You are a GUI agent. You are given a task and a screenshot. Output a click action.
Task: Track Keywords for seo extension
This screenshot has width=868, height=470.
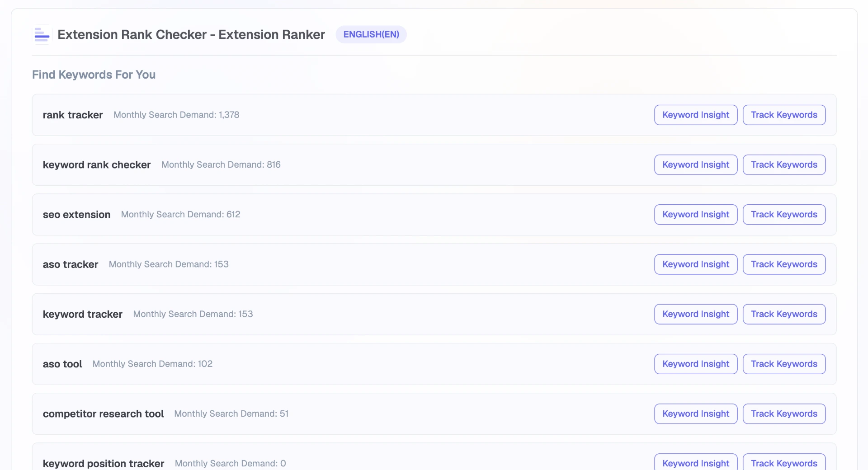(784, 214)
